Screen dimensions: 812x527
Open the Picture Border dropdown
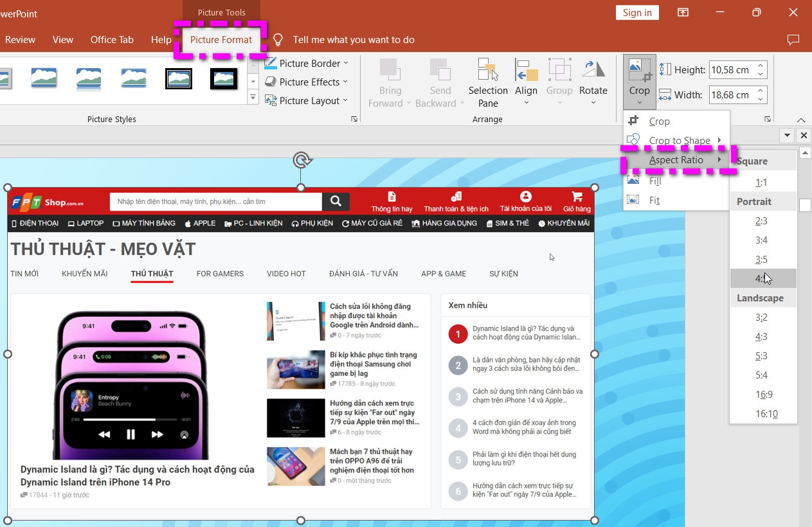tap(307, 63)
